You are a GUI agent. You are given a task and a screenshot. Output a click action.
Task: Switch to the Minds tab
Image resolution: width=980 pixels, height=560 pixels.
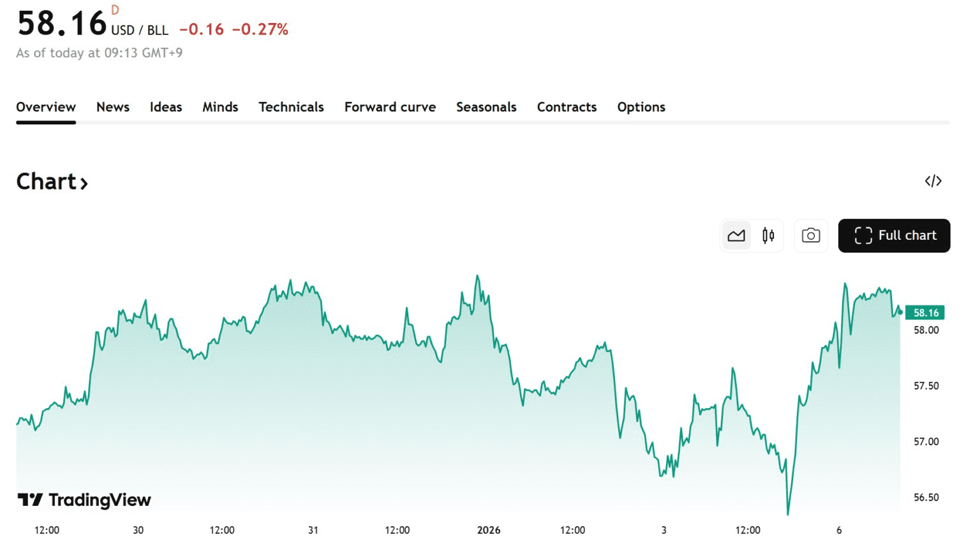tap(220, 107)
